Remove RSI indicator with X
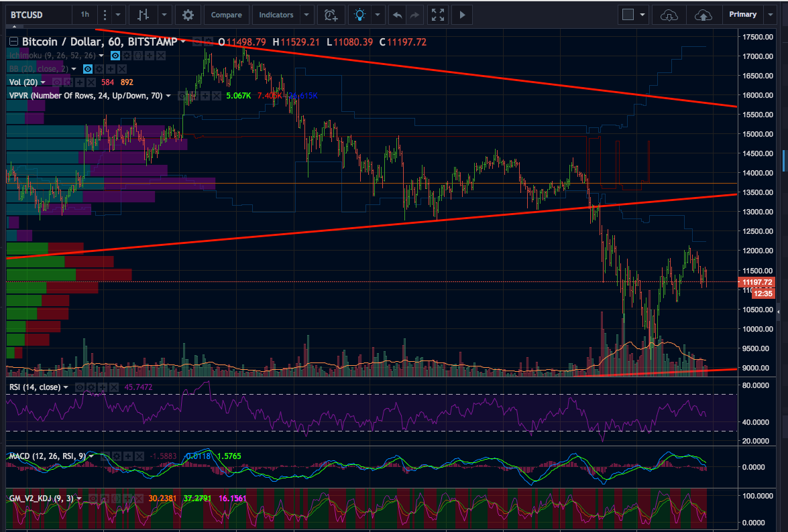Image resolution: width=788 pixels, height=532 pixels. 114,387
